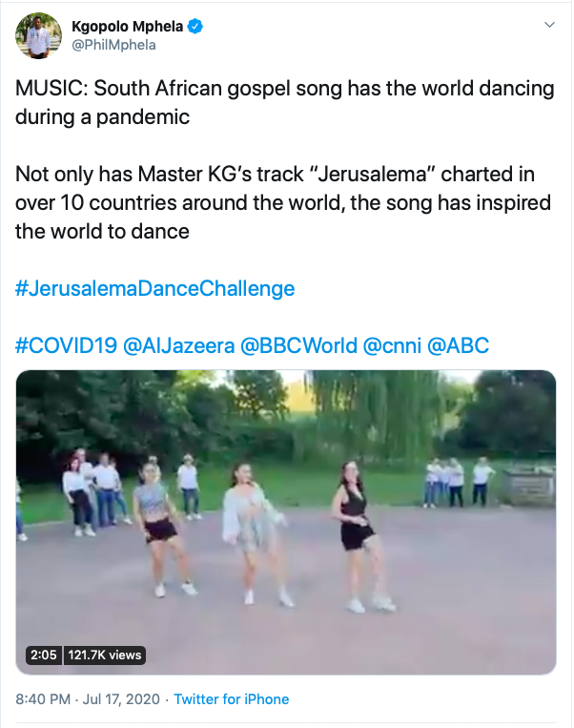Screen dimensions: 574x728
Task: Click the 2:05 video duration badge
Action: tap(44, 655)
